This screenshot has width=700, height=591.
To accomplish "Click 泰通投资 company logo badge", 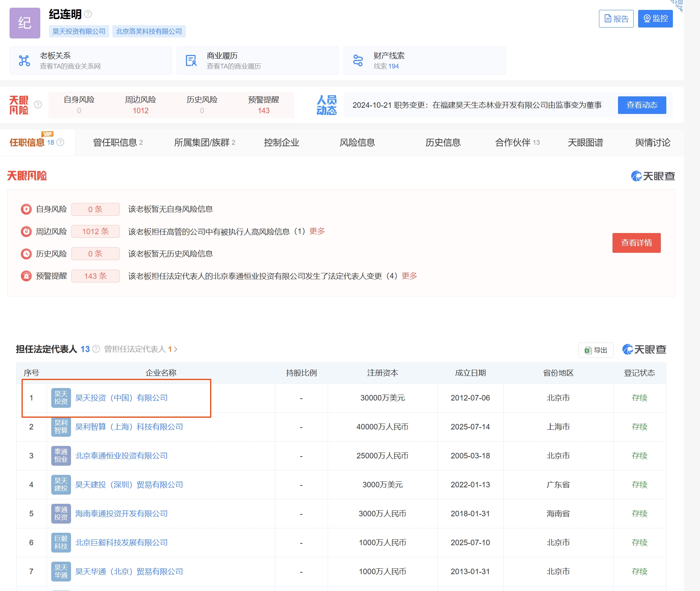I will 61,514.
